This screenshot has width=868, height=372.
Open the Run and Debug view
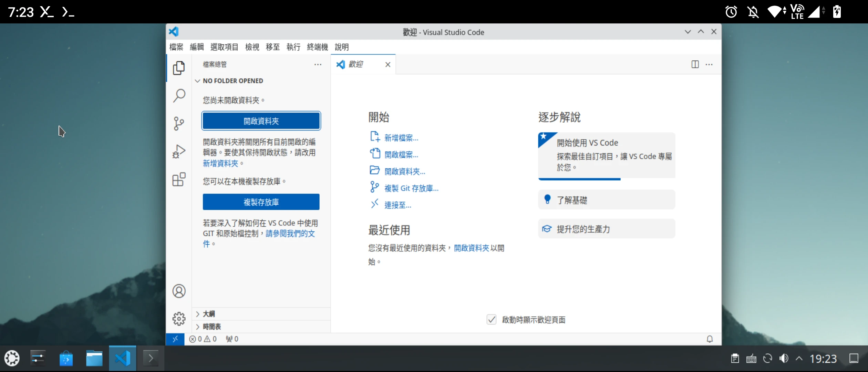179,151
